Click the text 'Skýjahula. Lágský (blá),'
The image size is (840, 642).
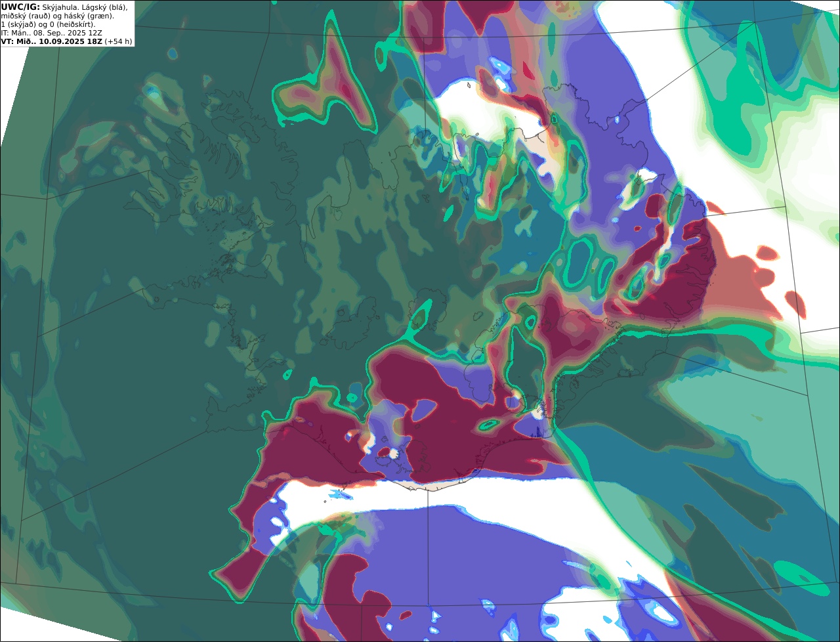pos(85,7)
